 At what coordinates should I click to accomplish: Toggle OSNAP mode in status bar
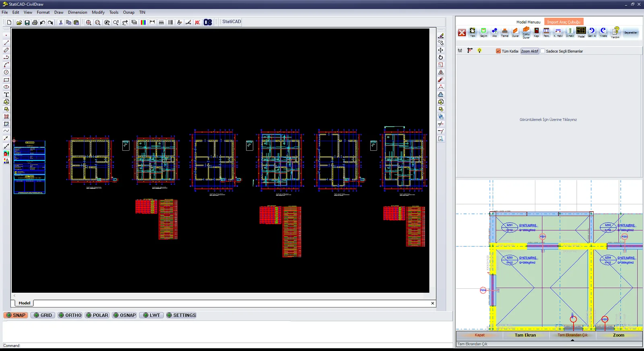124,315
